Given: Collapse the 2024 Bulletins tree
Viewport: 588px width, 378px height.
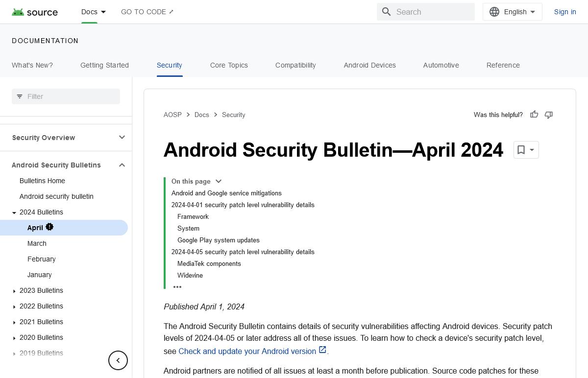Looking at the screenshot, I should (x=14, y=213).
